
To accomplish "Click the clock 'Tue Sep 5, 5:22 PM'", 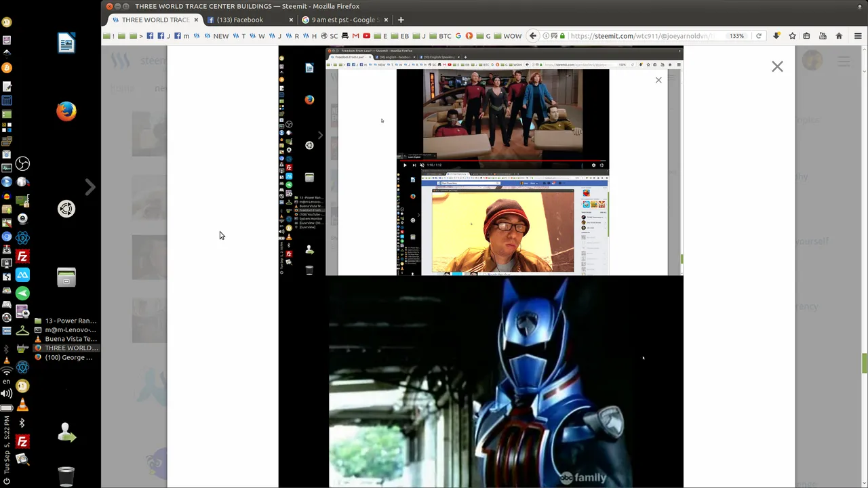I will click(7, 445).
